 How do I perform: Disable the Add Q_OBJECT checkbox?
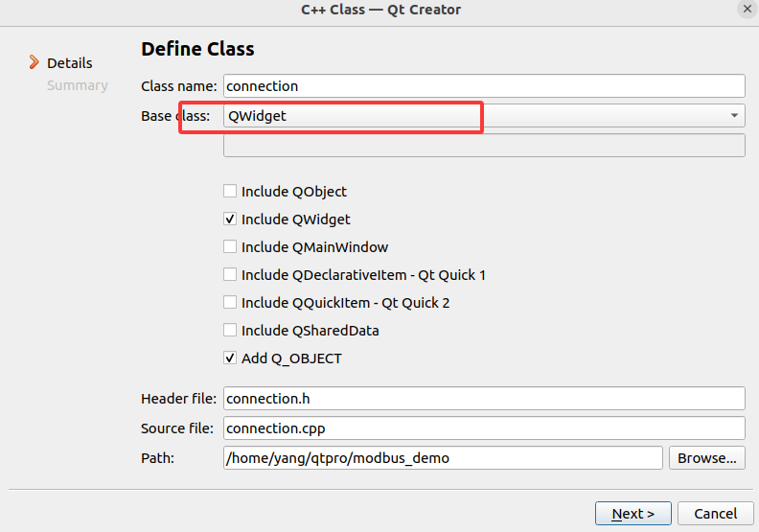[x=230, y=359]
